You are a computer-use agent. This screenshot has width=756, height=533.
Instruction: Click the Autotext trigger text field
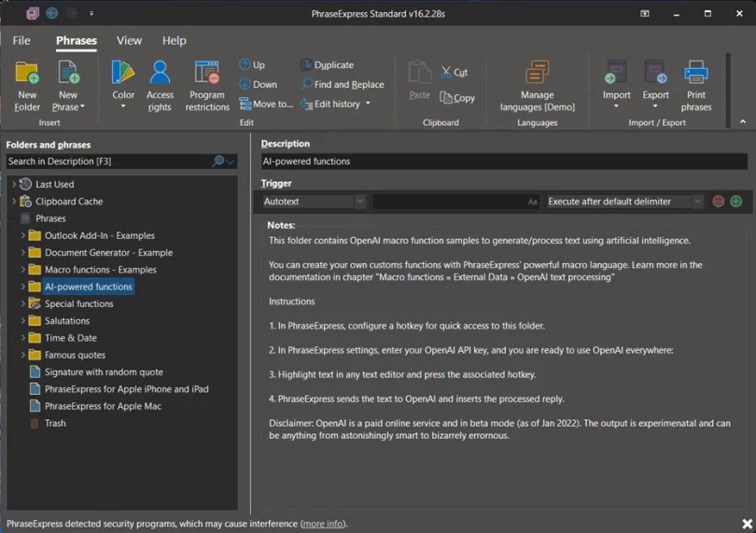pos(455,202)
